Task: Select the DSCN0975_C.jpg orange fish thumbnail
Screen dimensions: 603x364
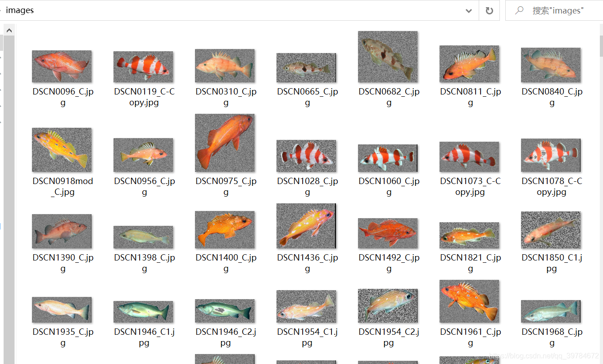Action: 225,143
